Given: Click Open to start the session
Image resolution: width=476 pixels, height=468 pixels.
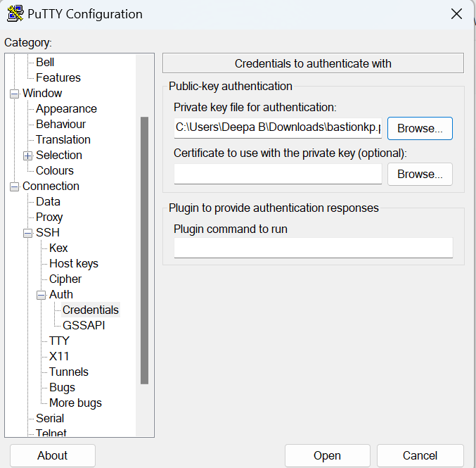Looking at the screenshot, I should pyautogui.click(x=327, y=456).
